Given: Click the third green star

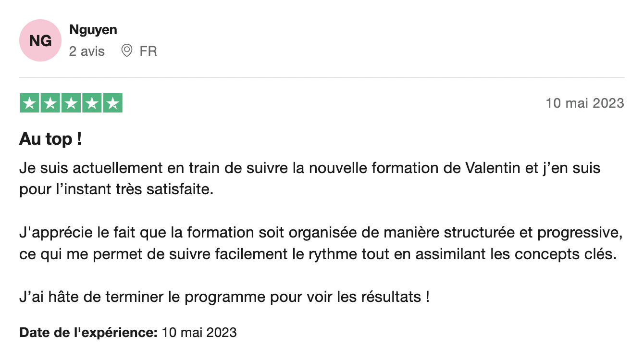Looking at the screenshot, I should pos(71,103).
